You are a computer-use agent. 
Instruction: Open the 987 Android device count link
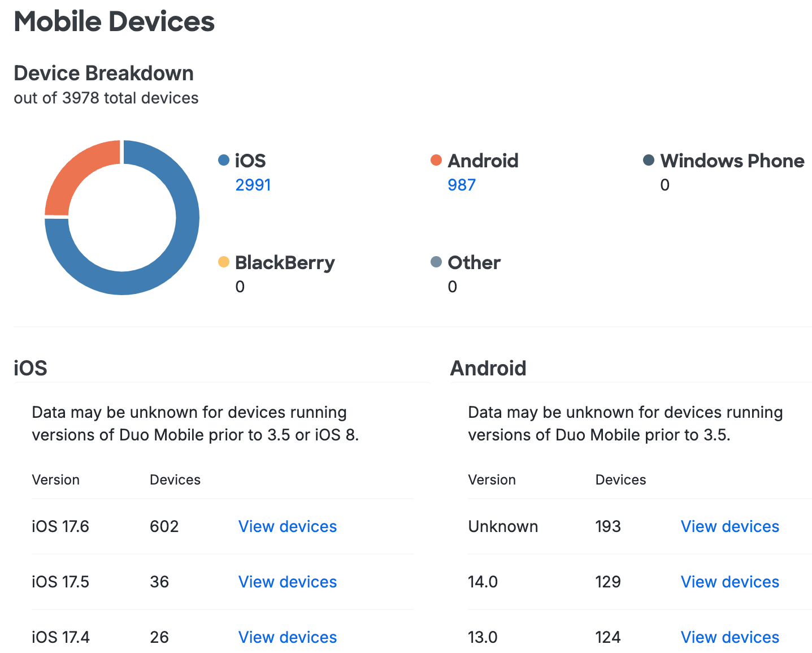[461, 185]
